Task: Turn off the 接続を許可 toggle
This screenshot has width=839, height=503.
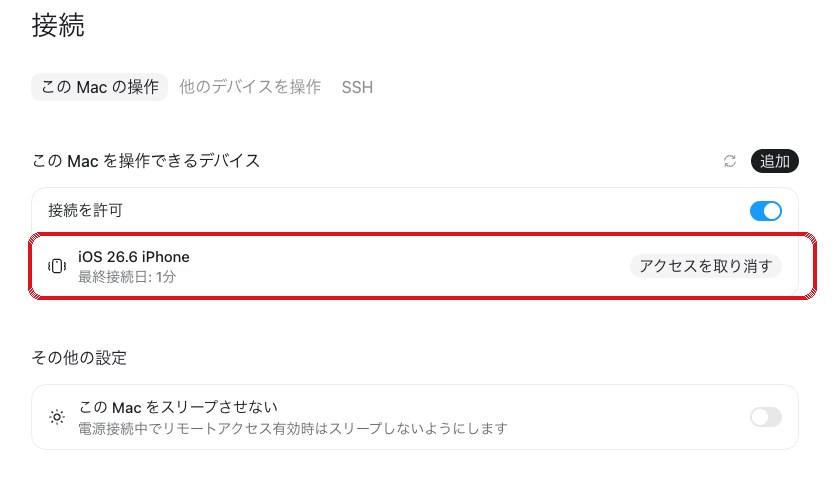Action: click(x=766, y=211)
